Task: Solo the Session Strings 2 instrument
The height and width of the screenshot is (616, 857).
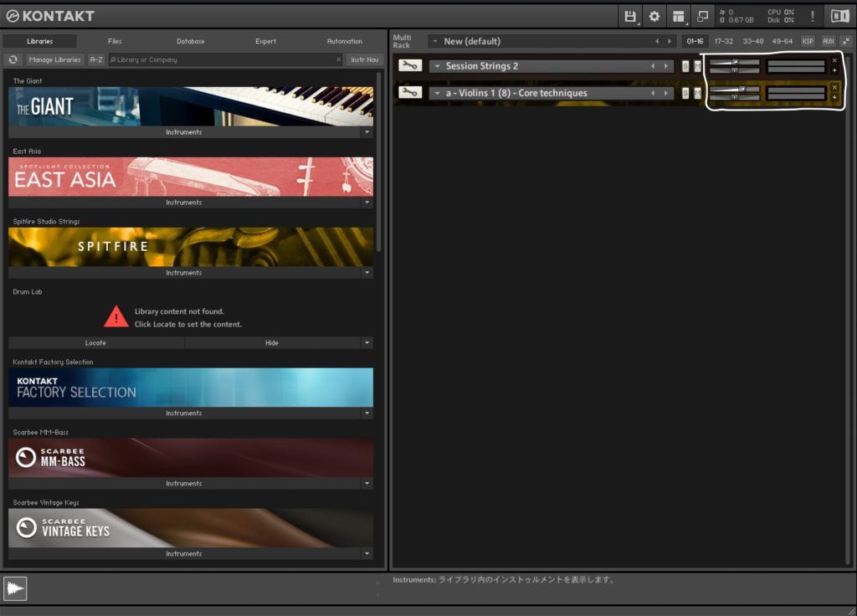Action: click(x=685, y=66)
